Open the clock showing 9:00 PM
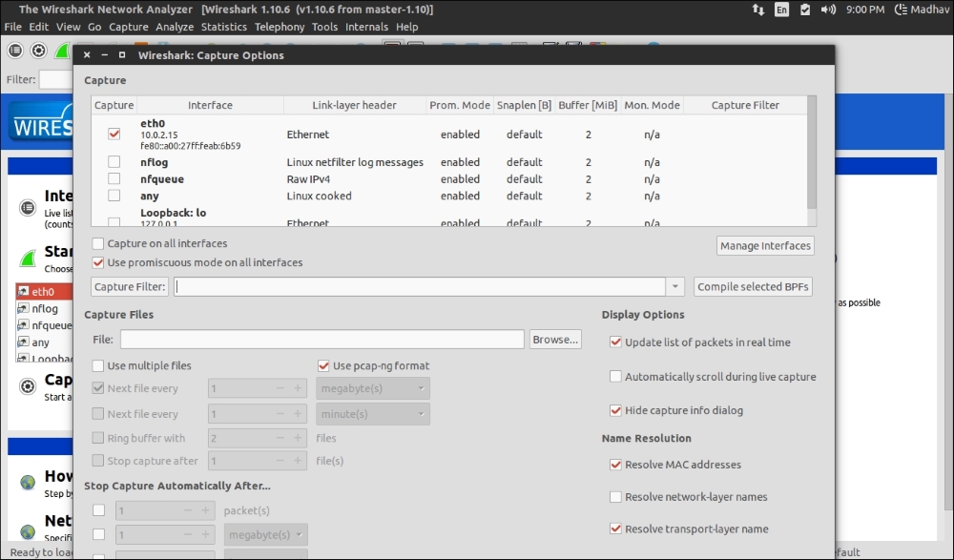The height and width of the screenshot is (560, 954). pyautogui.click(x=865, y=10)
